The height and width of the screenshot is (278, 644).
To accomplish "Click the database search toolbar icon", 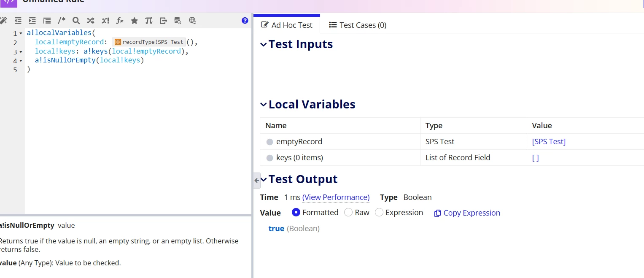I will click(178, 21).
